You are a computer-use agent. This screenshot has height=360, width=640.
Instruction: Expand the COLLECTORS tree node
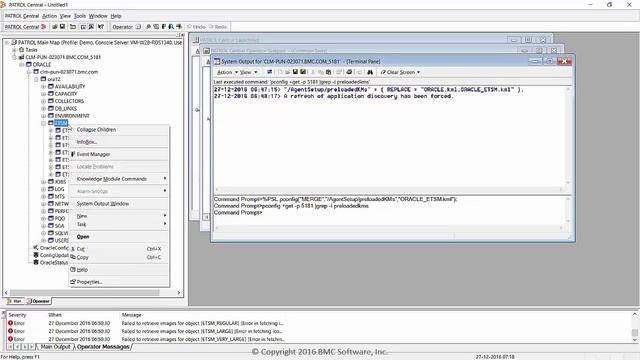[44, 101]
